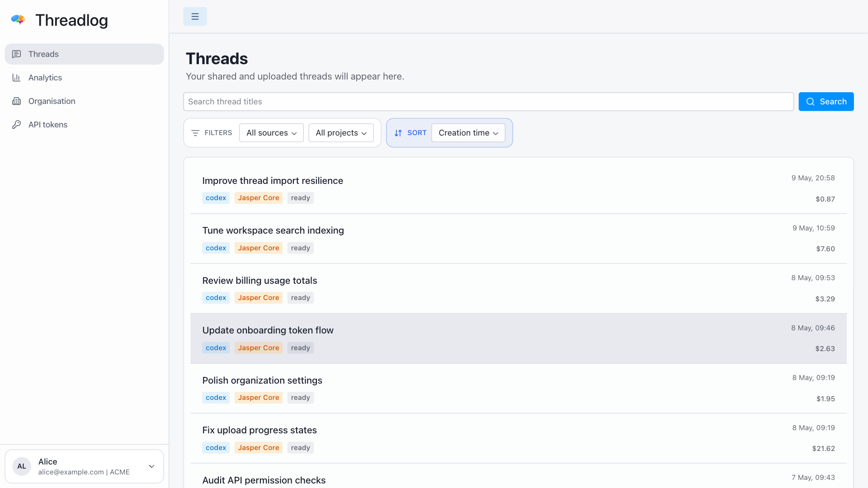Click the Search thread titles field
868x488 pixels.
(488, 102)
